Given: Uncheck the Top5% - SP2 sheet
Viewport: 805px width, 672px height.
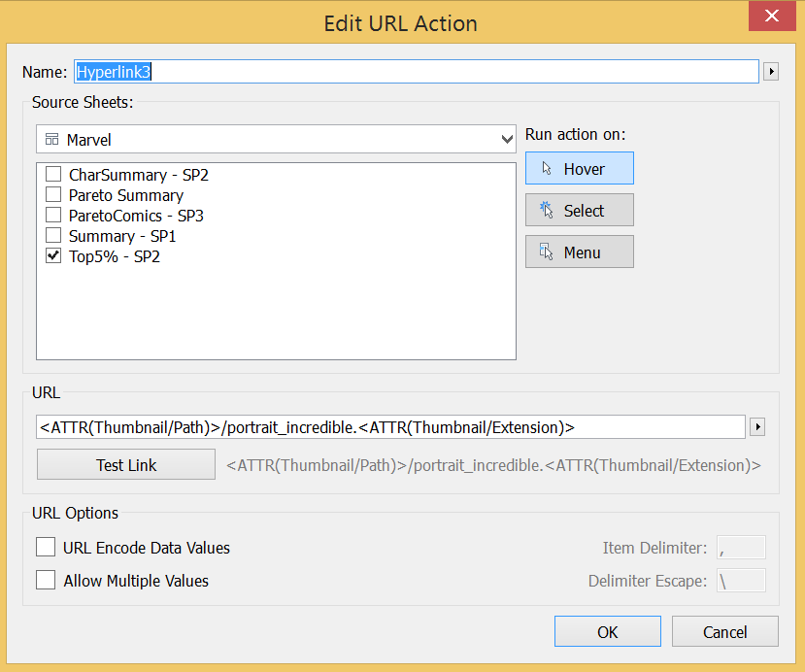Looking at the screenshot, I should [52, 255].
